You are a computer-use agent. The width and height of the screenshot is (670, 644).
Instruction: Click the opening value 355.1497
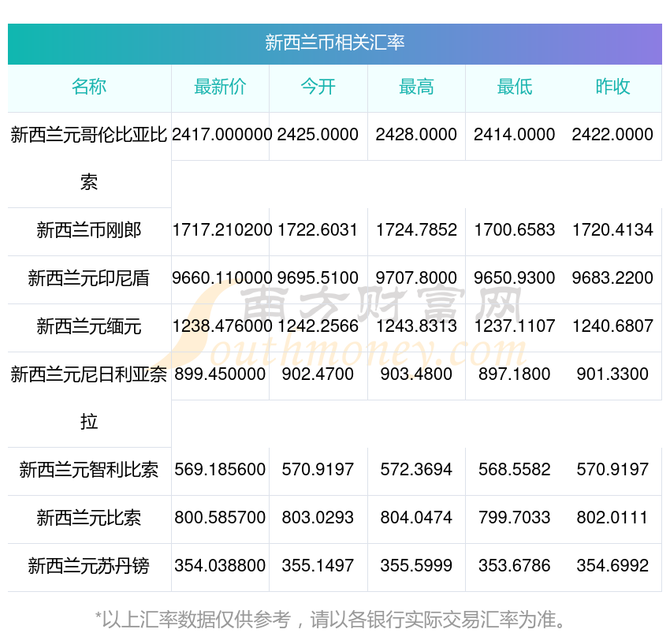click(318, 565)
